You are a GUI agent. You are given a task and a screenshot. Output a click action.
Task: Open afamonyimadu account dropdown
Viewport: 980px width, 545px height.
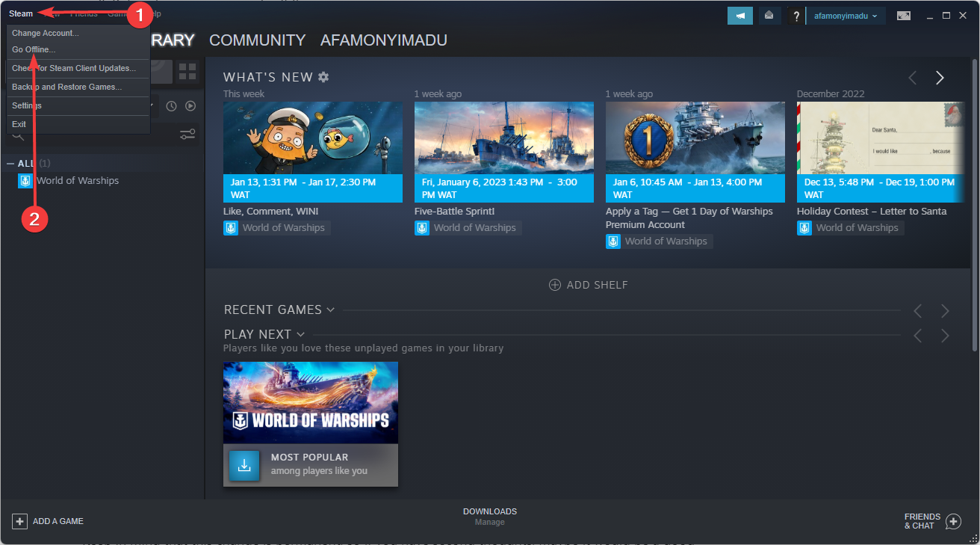pos(846,16)
